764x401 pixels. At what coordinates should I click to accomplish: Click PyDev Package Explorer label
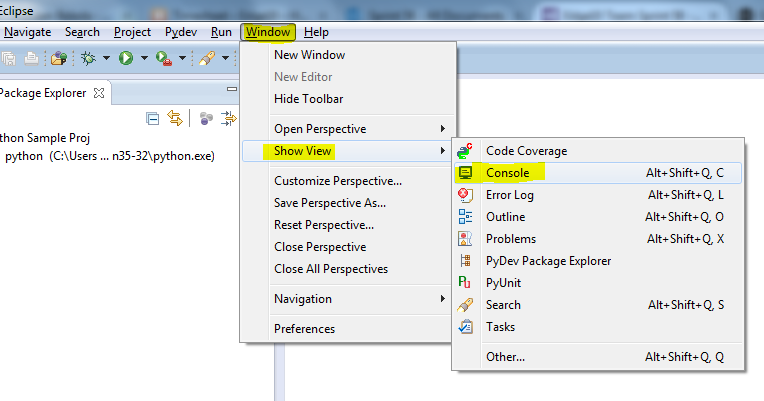[548, 261]
